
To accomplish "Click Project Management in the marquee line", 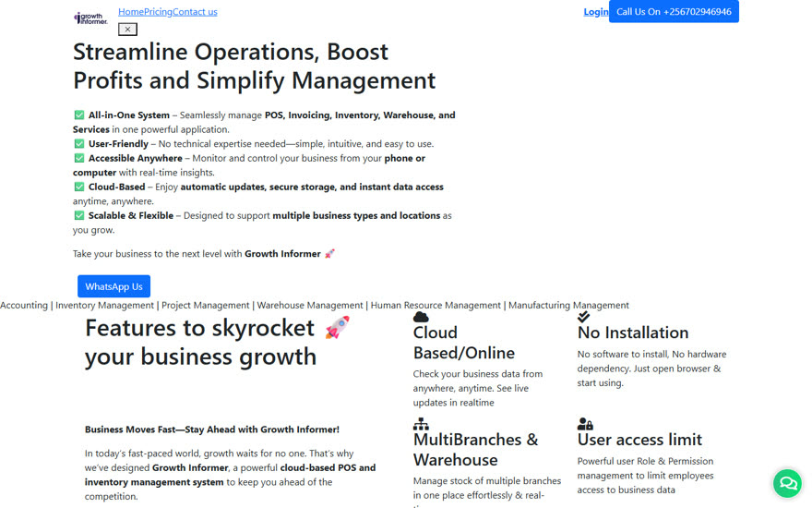I will click(x=205, y=306).
